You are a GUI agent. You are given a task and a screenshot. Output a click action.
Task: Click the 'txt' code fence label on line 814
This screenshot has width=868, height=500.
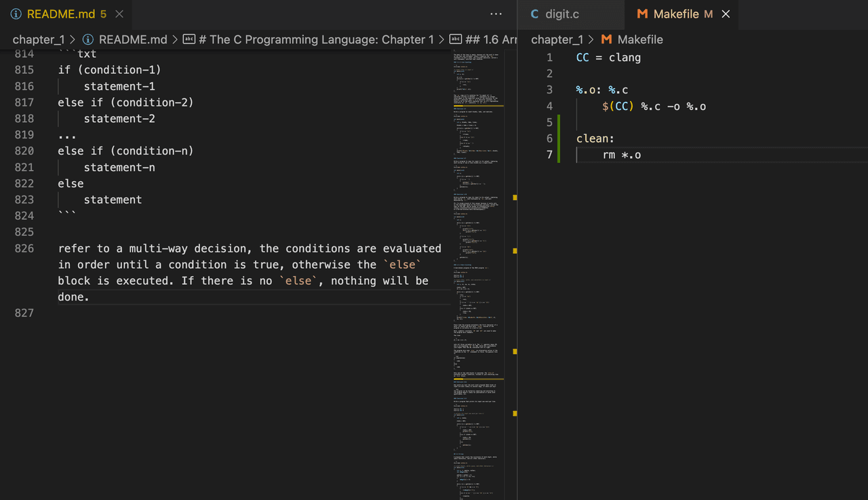point(87,54)
